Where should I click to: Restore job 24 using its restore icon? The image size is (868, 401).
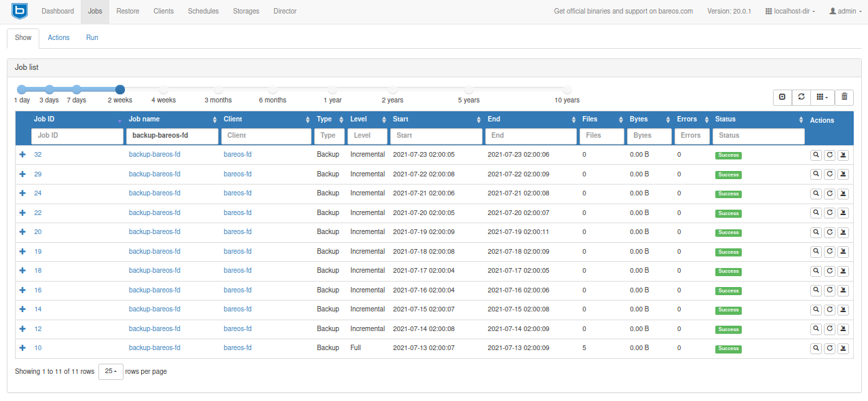tap(843, 193)
